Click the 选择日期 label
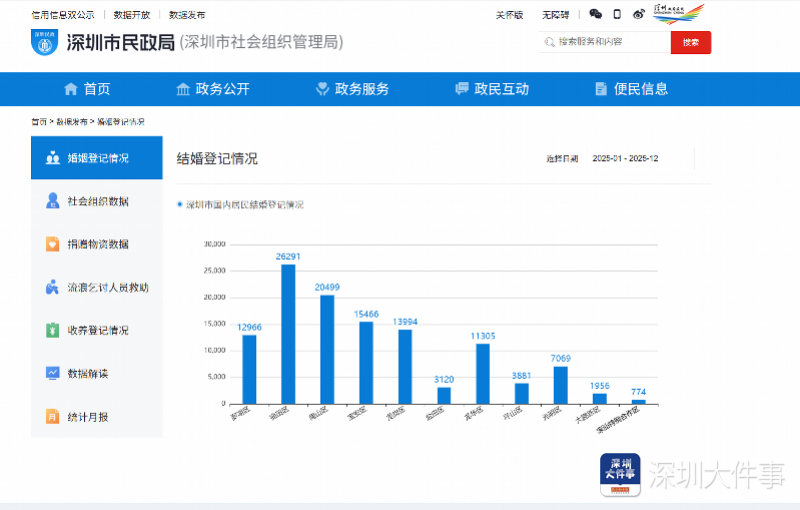This screenshot has width=800, height=510. [562, 159]
